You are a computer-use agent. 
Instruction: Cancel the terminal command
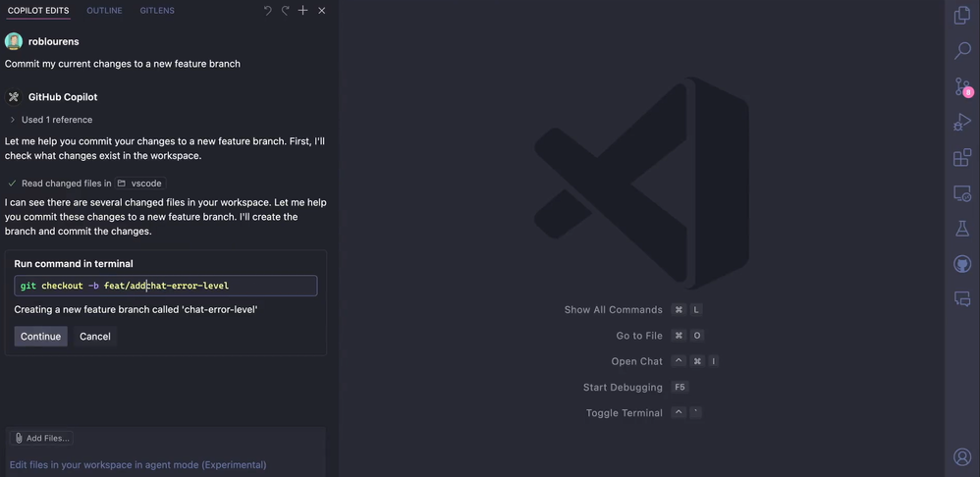click(x=95, y=337)
